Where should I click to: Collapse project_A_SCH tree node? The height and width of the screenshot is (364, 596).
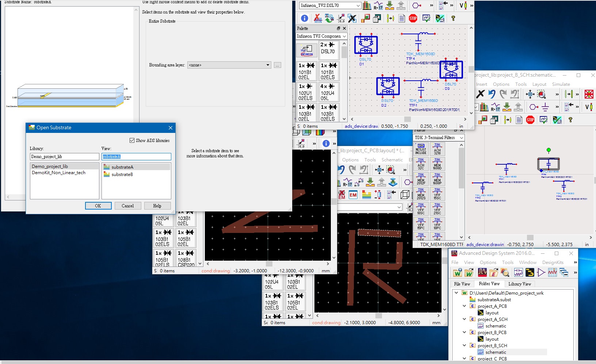coord(464,319)
